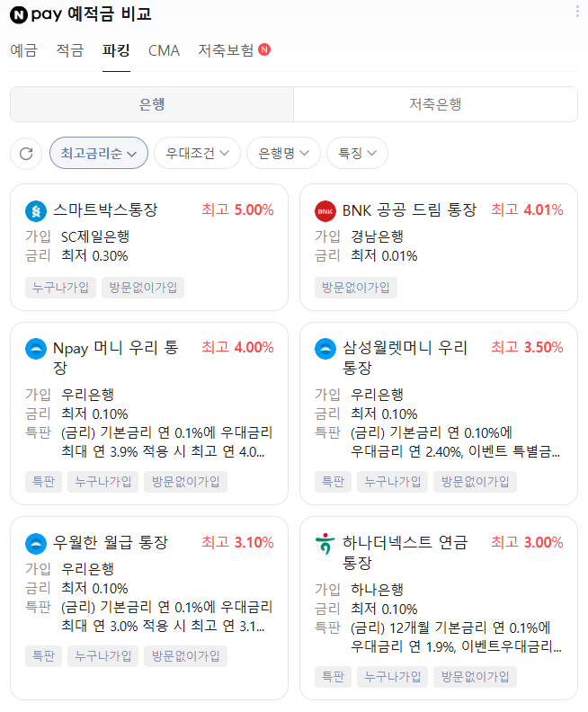
Task: Open the 은행명 filter dropdown
Action: (283, 153)
